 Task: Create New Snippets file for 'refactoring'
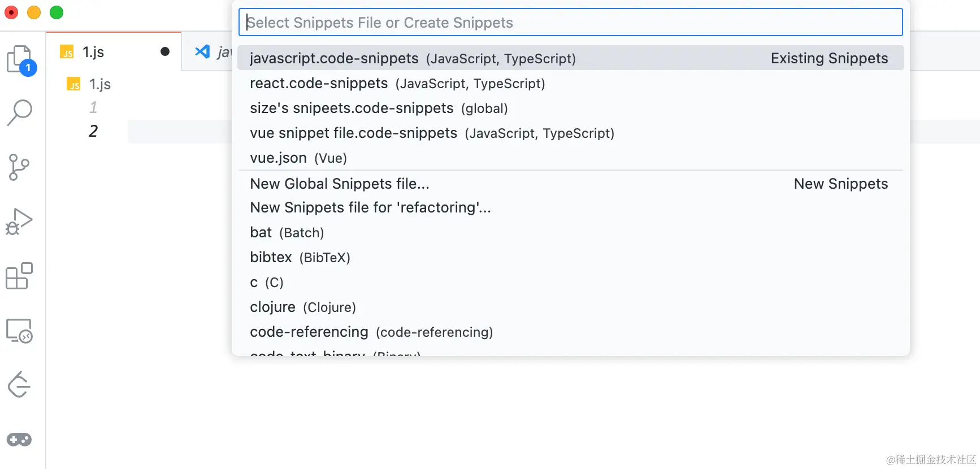pos(370,208)
